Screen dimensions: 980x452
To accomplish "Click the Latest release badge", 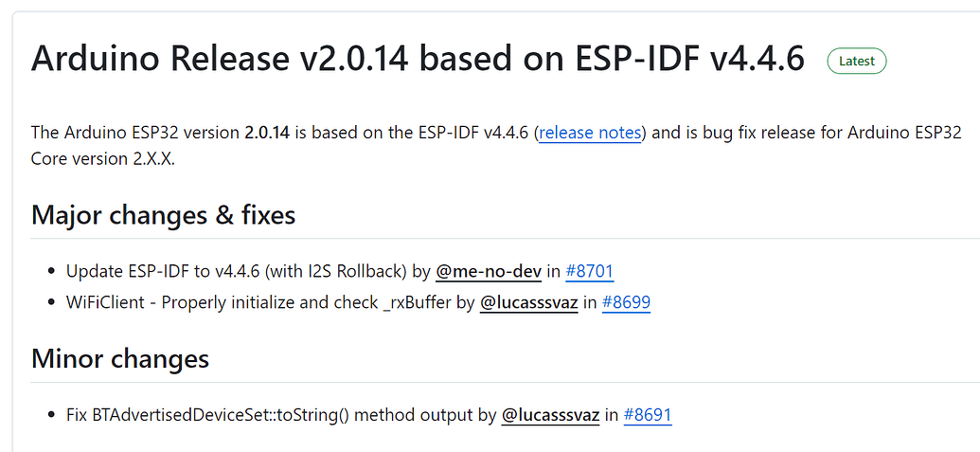I will [x=857, y=61].
